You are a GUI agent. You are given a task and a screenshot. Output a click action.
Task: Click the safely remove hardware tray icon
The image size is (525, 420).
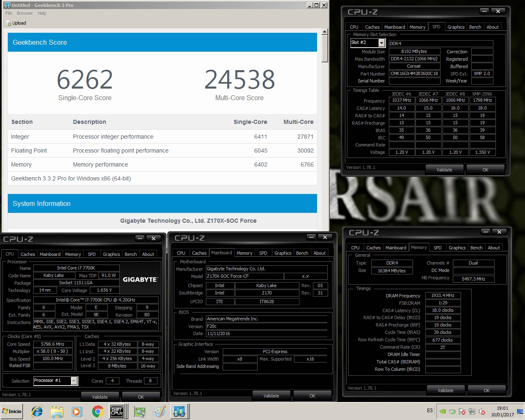(452, 411)
